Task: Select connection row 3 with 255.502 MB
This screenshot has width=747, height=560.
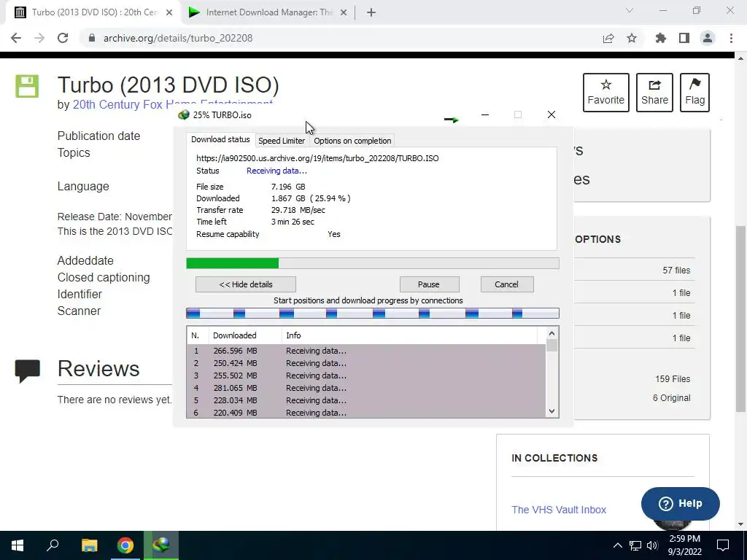Action: coord(366,376)
